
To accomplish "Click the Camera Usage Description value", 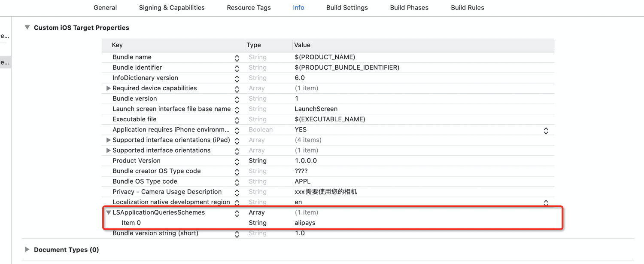I will [x=325, y=192].
